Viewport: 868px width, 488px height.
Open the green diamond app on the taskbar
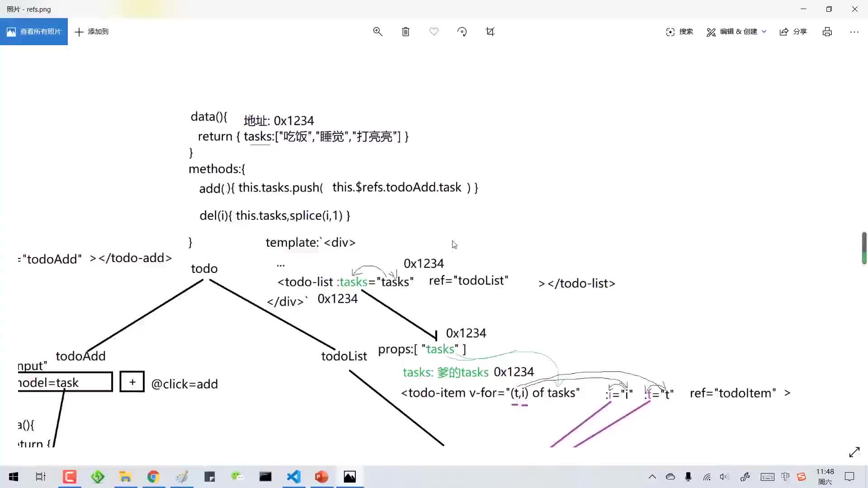(98, 477)
